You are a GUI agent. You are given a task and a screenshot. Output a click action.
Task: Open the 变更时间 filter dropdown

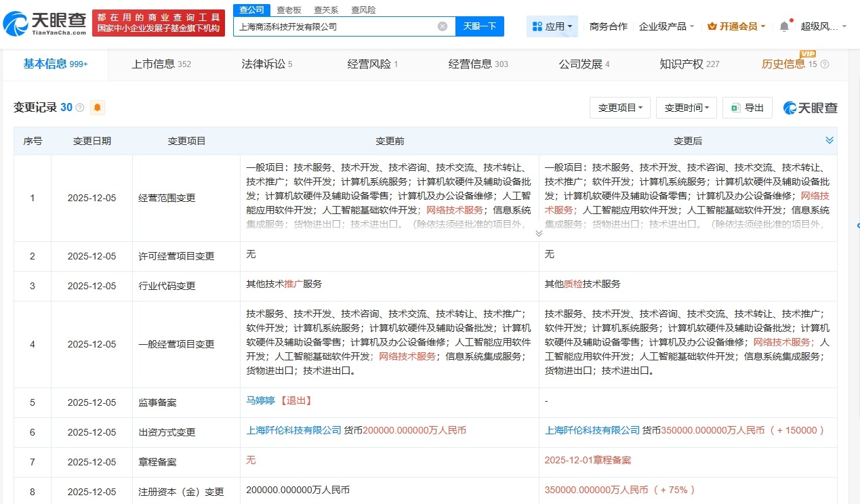(686, 107)
